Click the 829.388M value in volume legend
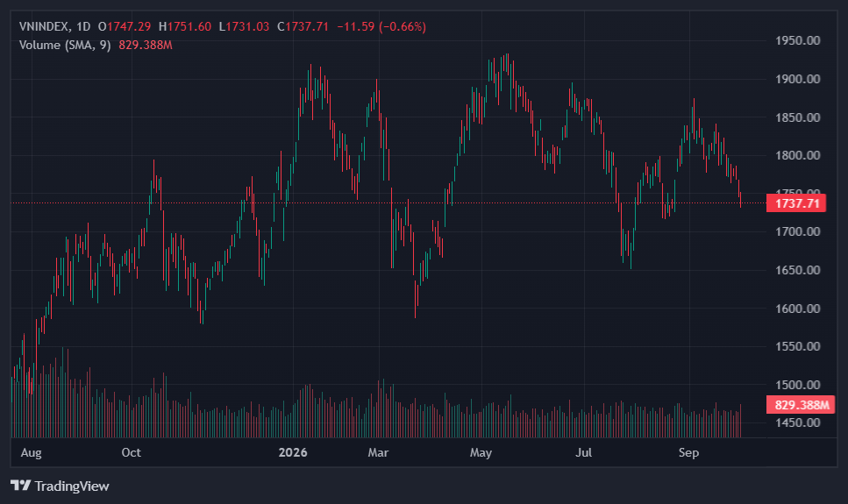 [146, 45]
